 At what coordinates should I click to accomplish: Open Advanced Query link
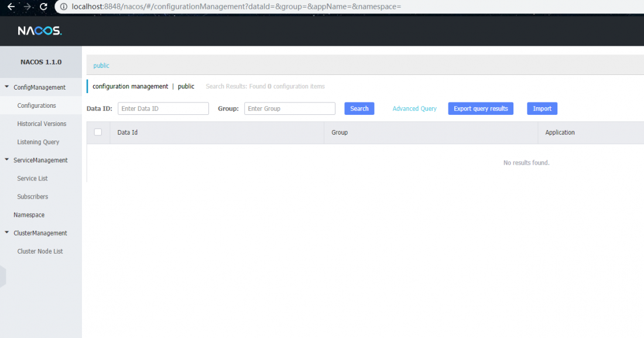click(x=415, y=108)
